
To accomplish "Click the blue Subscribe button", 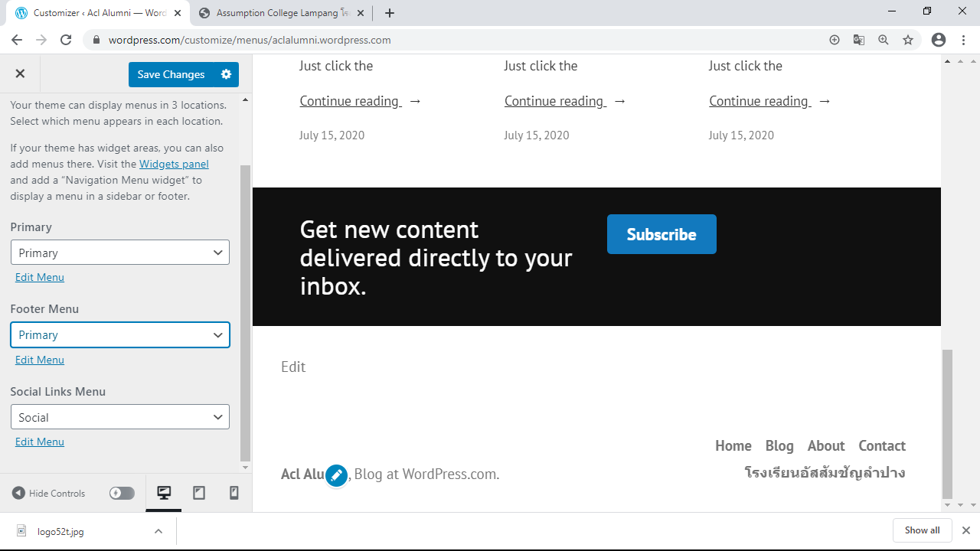I will (x=661, y=234).
